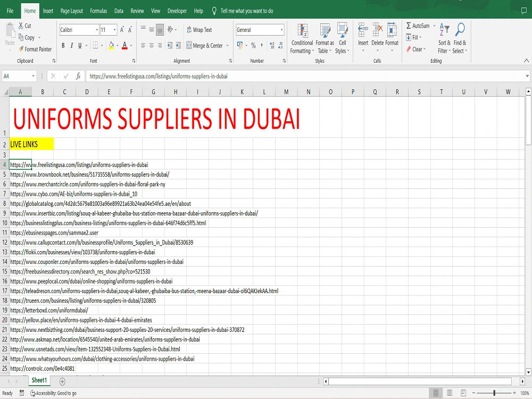Open the File menu
The width and height of the screenshot is (532, 399).
point(10,11)
